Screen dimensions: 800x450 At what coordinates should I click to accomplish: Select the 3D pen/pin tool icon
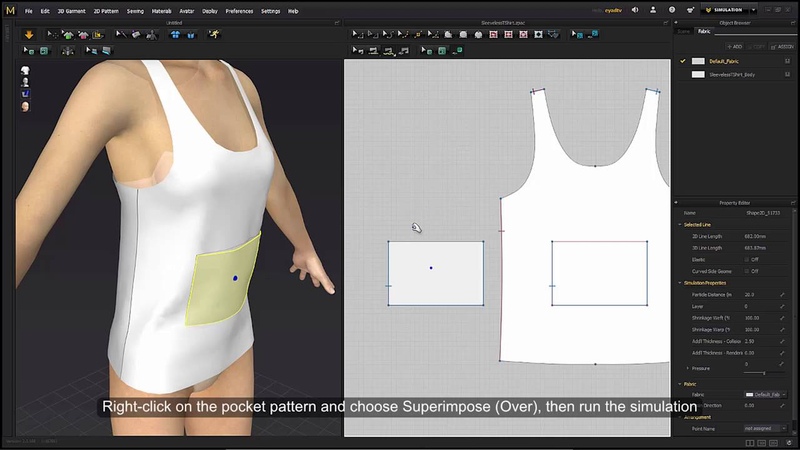click(121, 35)
